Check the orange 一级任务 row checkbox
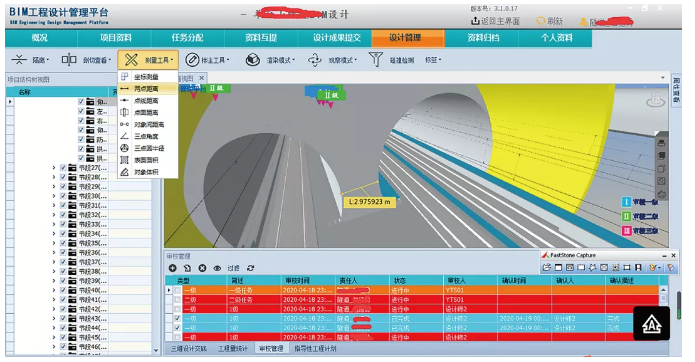The height and width of the screenshot is (362, 695). (x=177, y=290)
